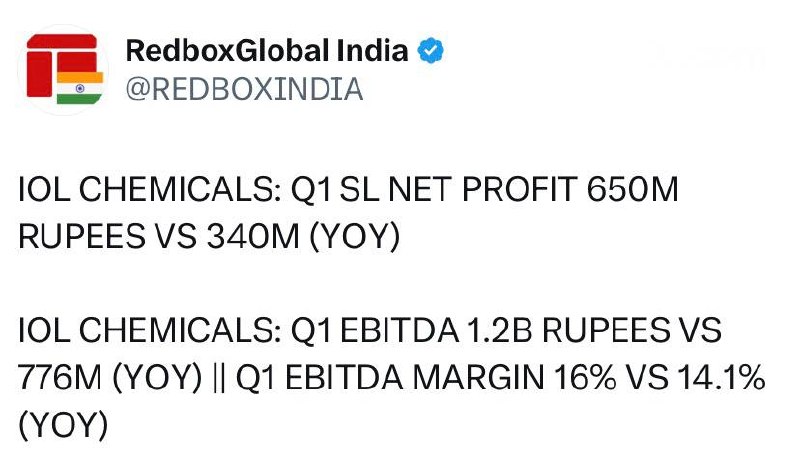Click the 776M (YOY) figure
The image size is (800, 459).
(110, 378)
